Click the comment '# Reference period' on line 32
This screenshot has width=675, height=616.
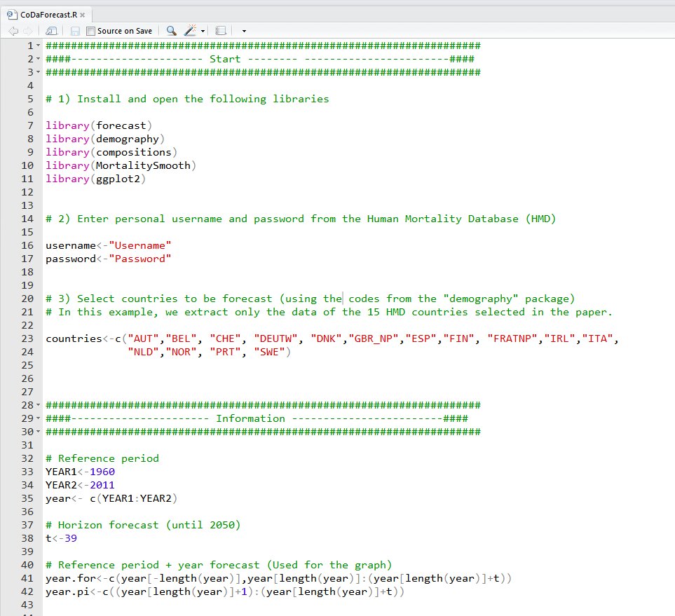click(x=102, y=458)
